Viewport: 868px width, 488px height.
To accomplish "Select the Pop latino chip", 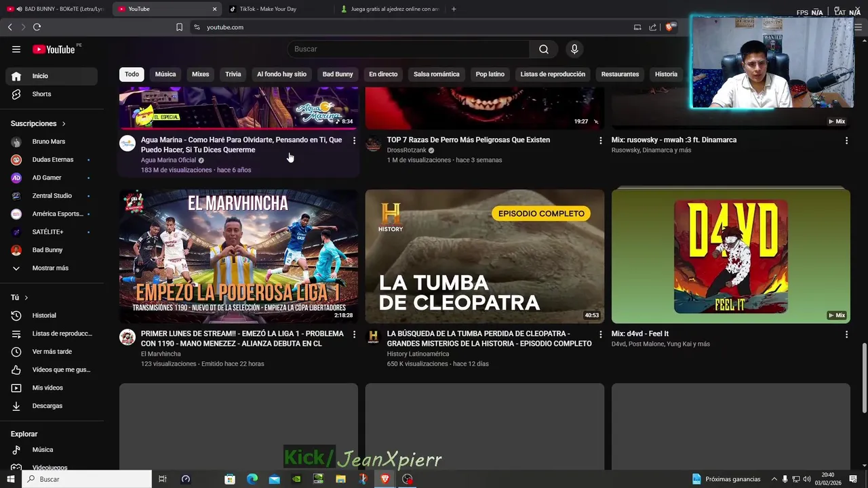I will tap(490, 74).
